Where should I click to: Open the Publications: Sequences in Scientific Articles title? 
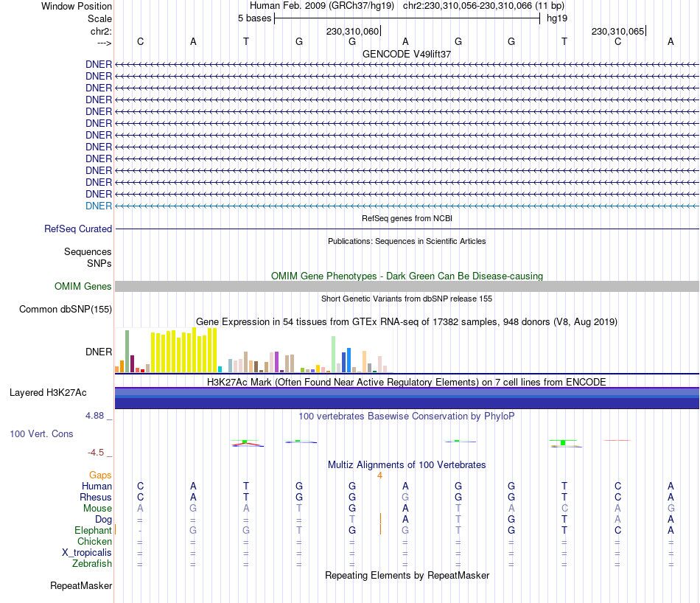tap(407, 241)
